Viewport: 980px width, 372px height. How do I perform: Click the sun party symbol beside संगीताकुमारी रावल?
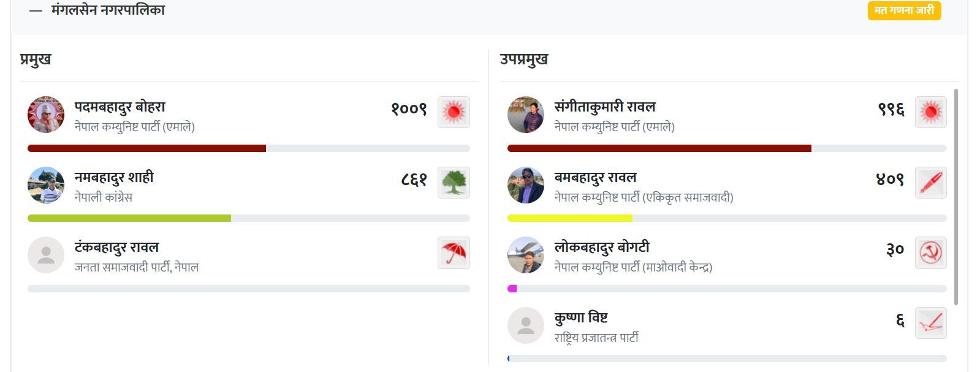click(x=930, y=112)
